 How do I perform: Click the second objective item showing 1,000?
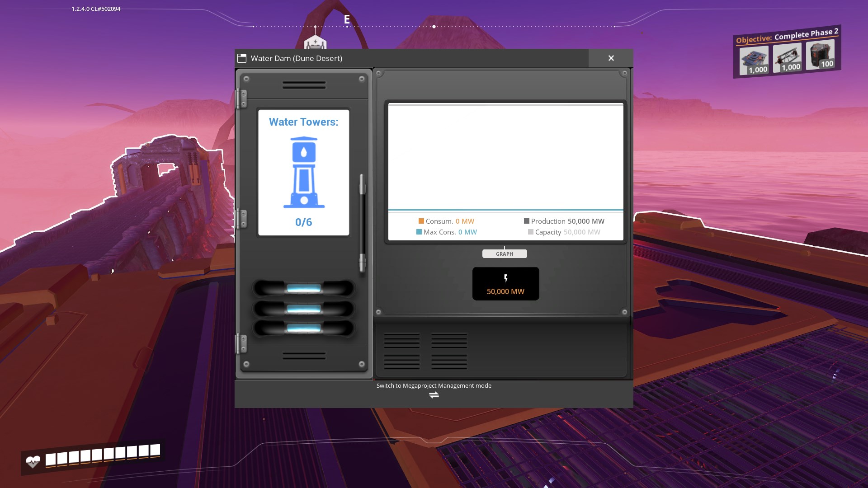[x=787, y=58]
